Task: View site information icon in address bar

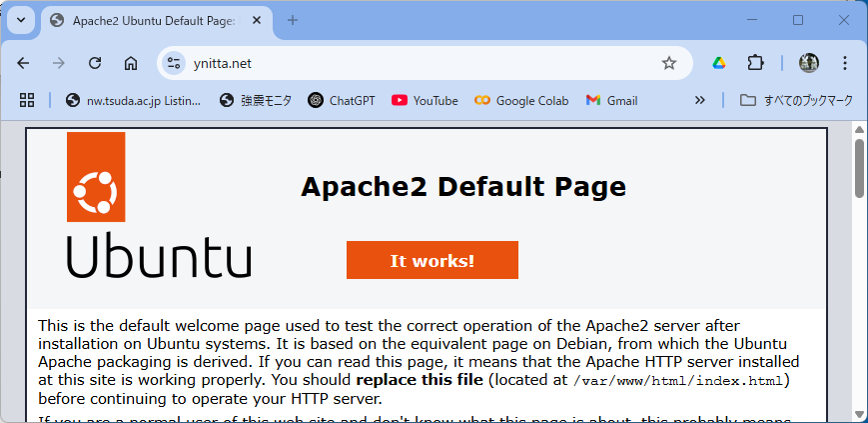Action: coord(174,63)
